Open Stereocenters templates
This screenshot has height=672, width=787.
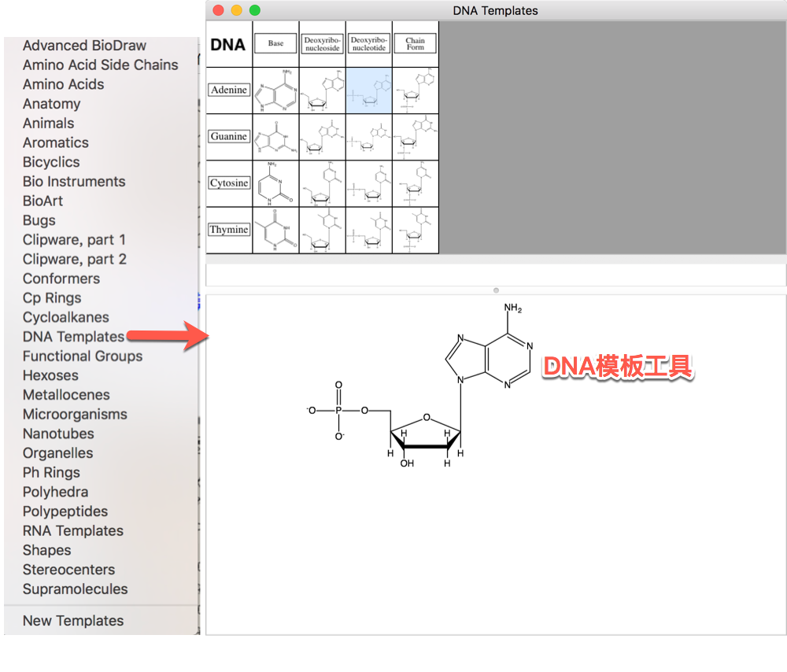tap(68, 570)
